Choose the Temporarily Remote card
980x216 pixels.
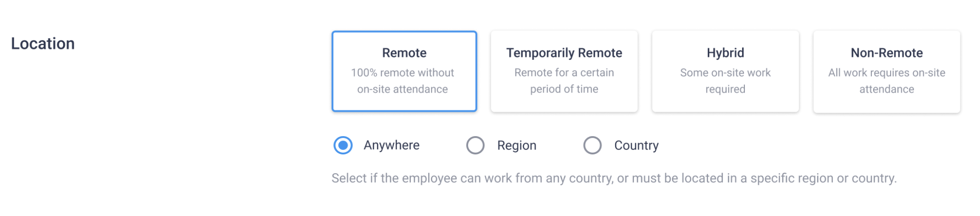click(x=564, y=71)
